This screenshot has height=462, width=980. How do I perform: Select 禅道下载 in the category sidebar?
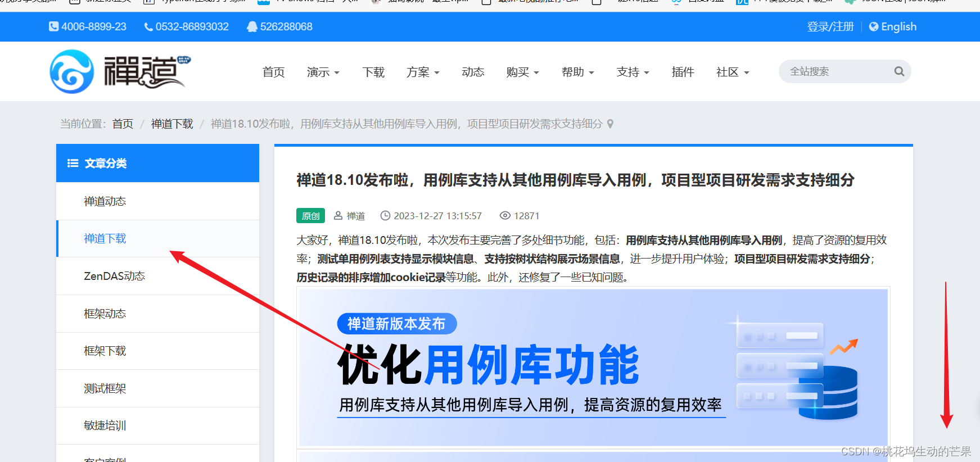click(157, 238)
